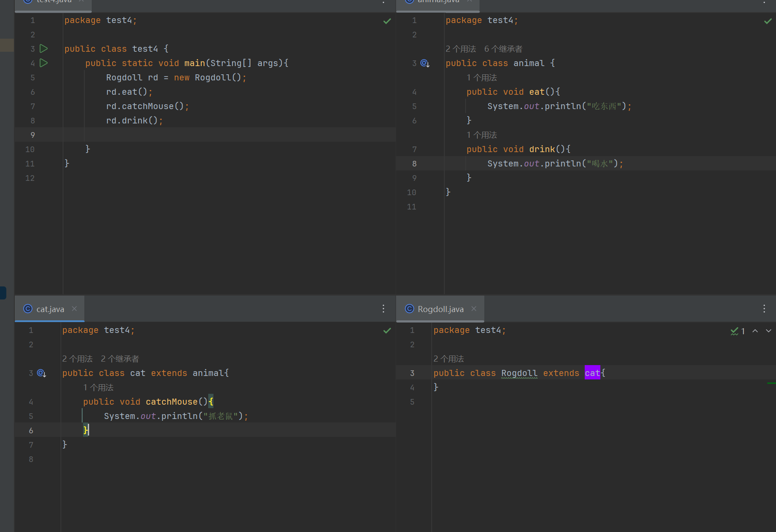The height and width of the screenshot is (532, 776).
Task: Run main method via gutter arrow on line 4
Action: [43, 63]
